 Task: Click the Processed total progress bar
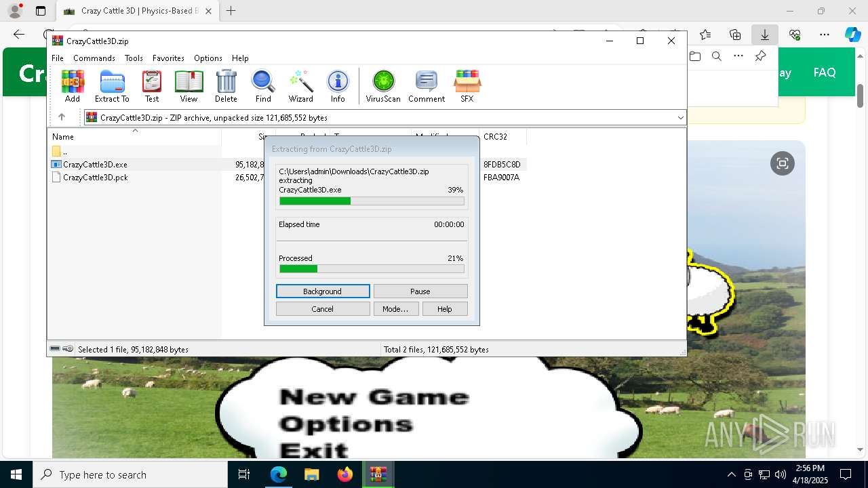[x=372, y=269]
